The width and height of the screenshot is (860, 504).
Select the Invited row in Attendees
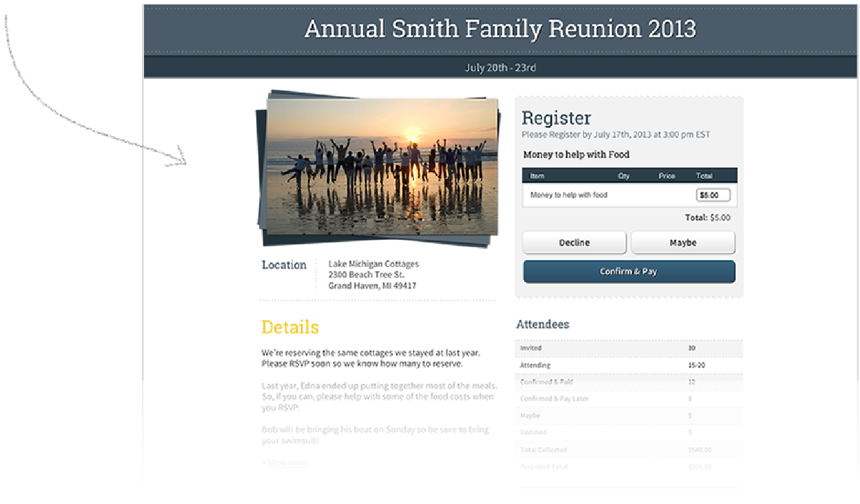pyautogui.click(x=628, y=348)
